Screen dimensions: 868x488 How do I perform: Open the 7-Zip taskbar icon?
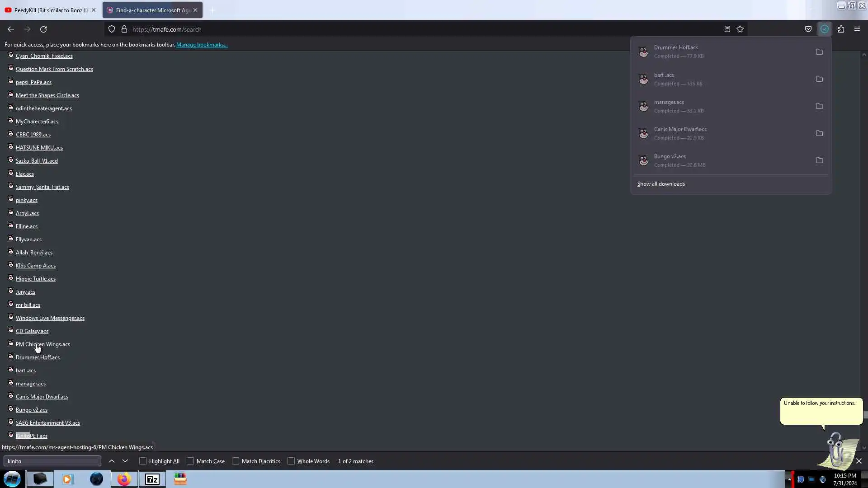152,479
